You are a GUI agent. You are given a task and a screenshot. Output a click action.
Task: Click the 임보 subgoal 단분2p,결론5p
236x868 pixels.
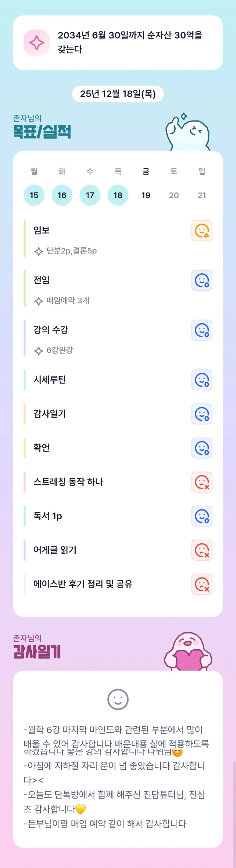(x=71, y=251)
